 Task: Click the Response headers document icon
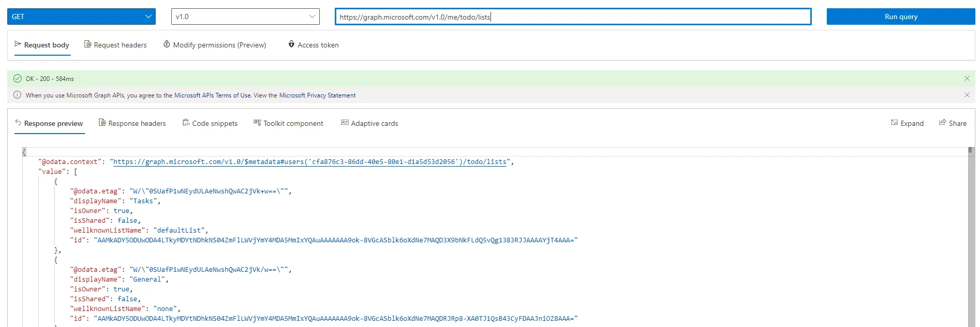tap(102, 123)
